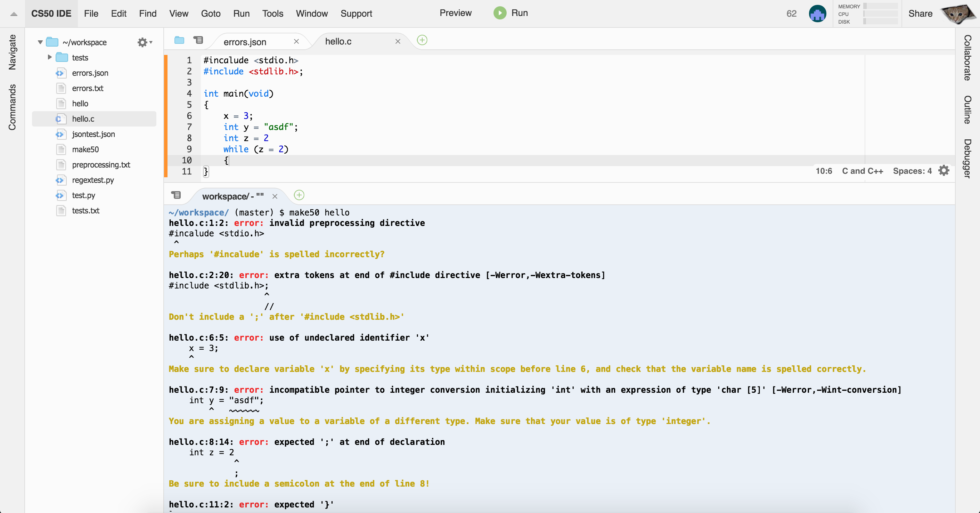Toggle the Outline side panel

click(967, 109)
